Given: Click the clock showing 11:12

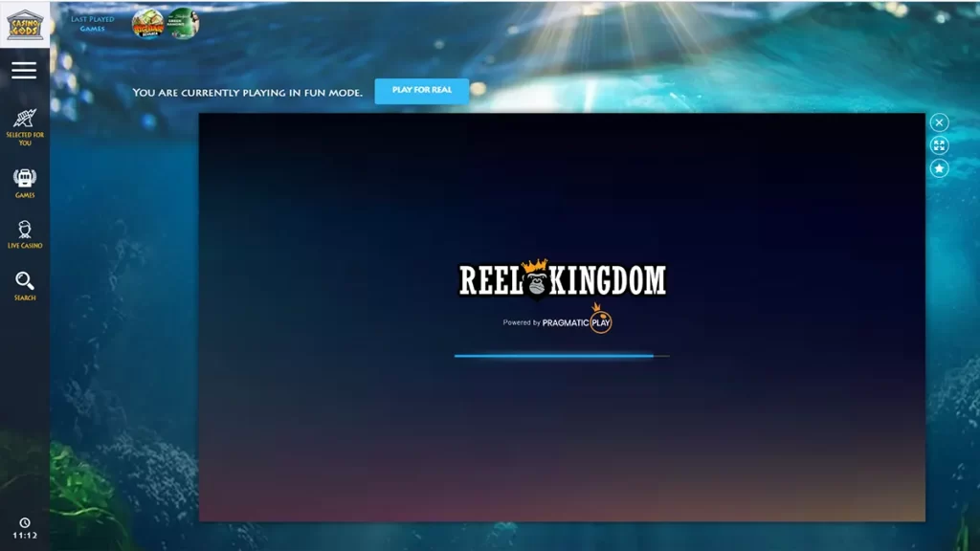Looking at the screenshot, I should [x=24, y=528].
